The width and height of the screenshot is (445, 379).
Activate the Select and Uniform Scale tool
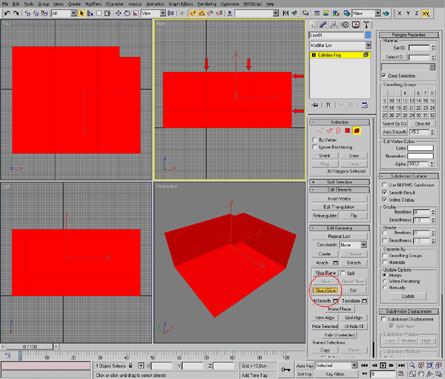(x=136, y=13)
